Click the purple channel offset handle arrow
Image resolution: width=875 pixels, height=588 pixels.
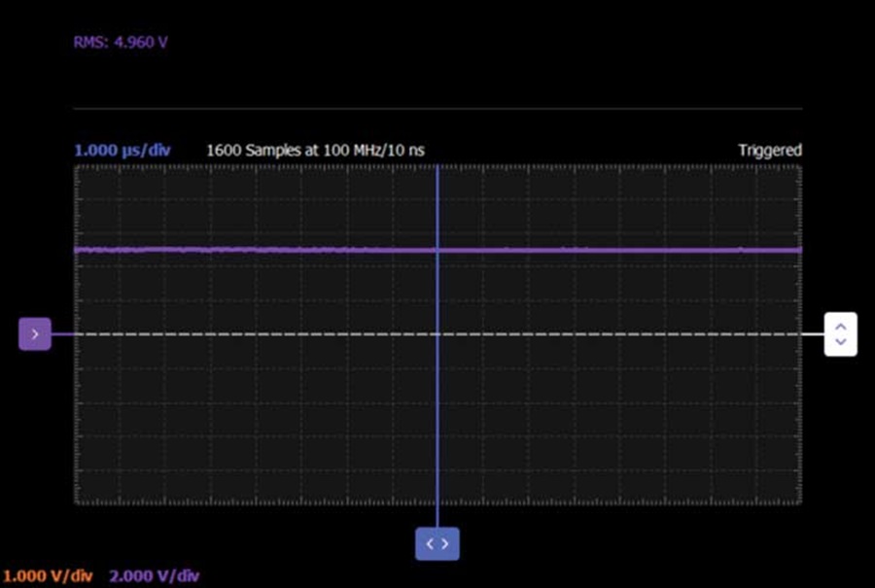(x=35, y=334)
